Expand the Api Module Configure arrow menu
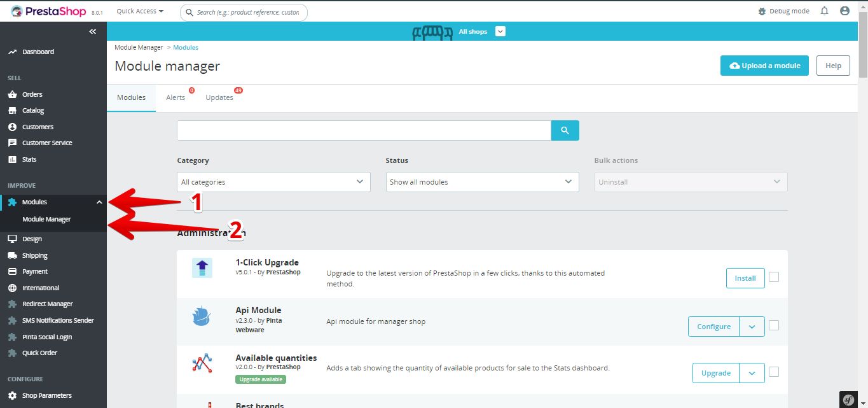The height and width of the screenshot is (408, 868). click(x=752, y=327)
